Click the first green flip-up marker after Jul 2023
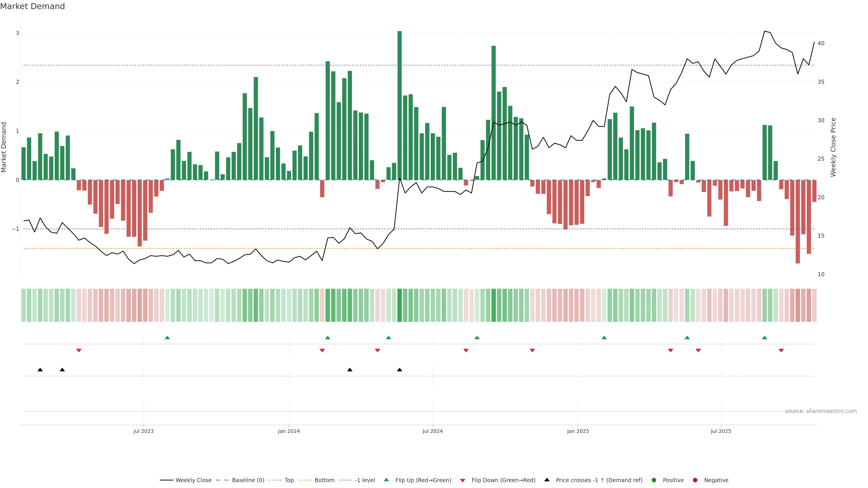This screenshot has width=868, height=488. [167, 338]
